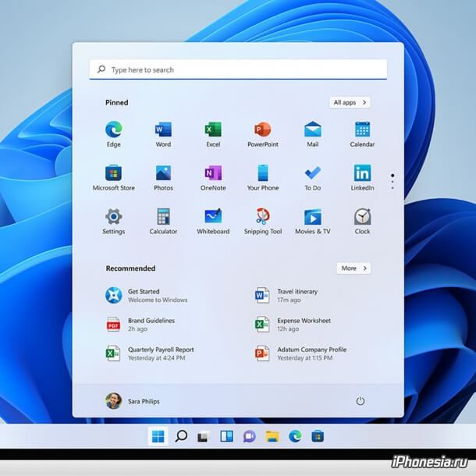Go to third pinned apps page dot
Image resolution: width=476 pixels, height=476 pixels.
[393, 188]
